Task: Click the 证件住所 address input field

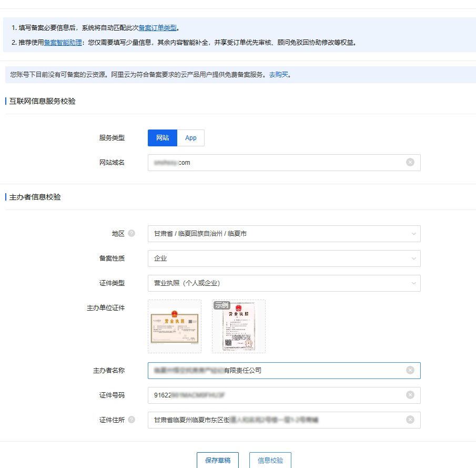Action: [263, 420]
